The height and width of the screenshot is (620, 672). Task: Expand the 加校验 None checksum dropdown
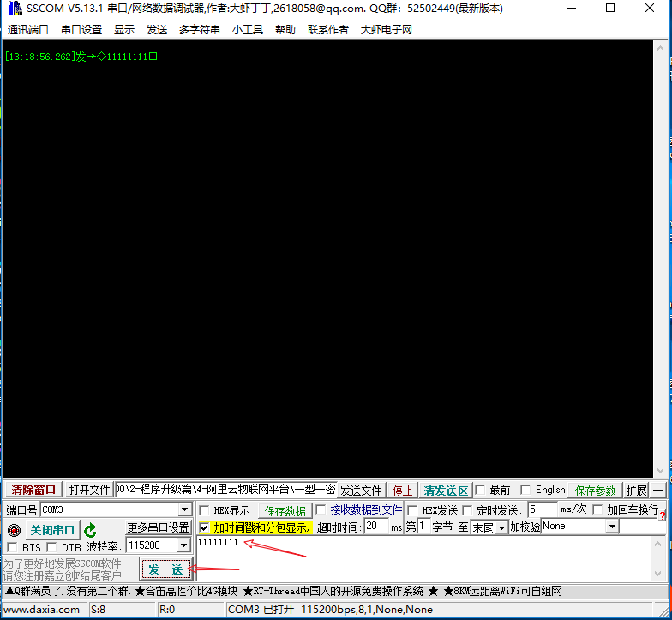[x=613, y=527]
